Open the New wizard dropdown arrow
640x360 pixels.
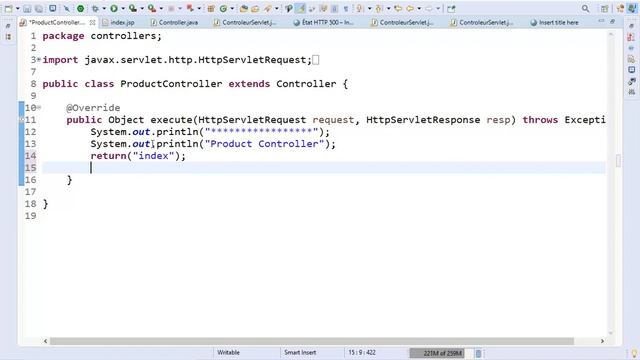[18, 9]
